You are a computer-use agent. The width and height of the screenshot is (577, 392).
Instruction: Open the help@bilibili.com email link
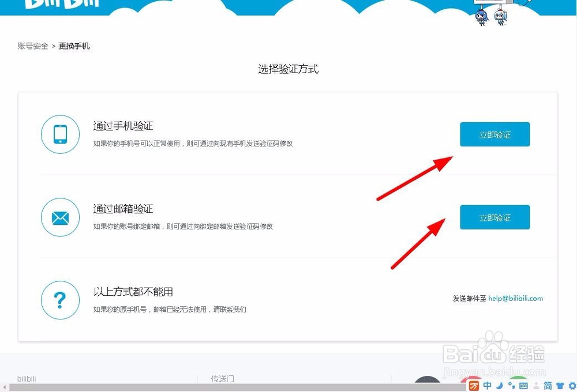[x=516, y=299]
